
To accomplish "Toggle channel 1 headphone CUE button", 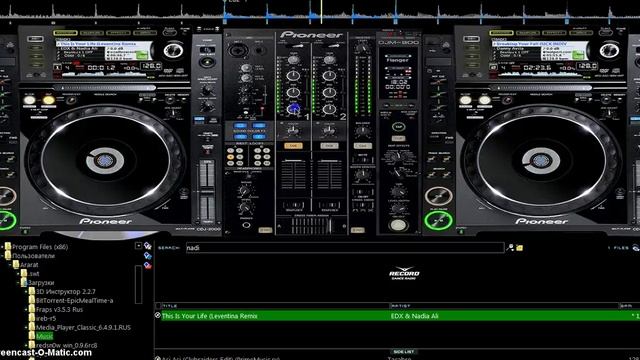I will point(293,145).
